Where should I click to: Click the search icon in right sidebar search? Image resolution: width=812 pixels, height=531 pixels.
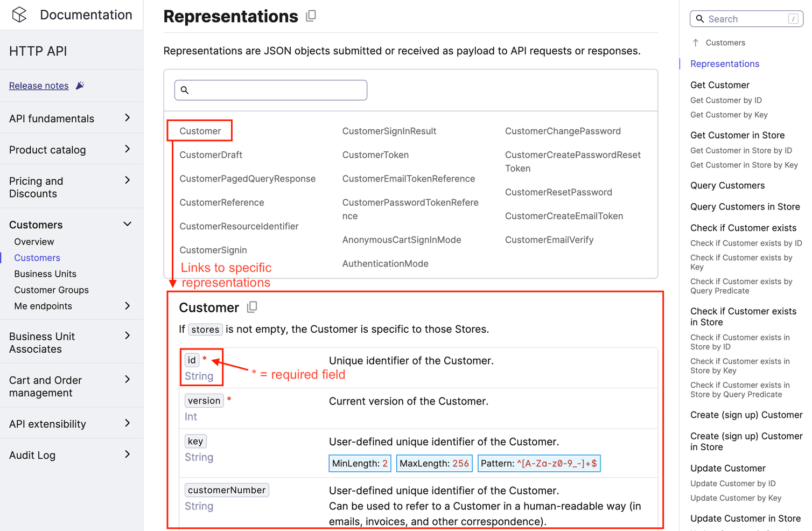(699, 19)
